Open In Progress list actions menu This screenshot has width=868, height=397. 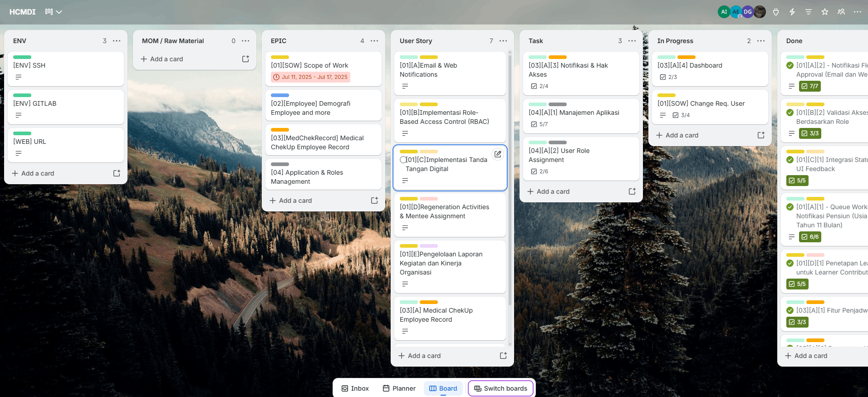(x=761, y=41)
